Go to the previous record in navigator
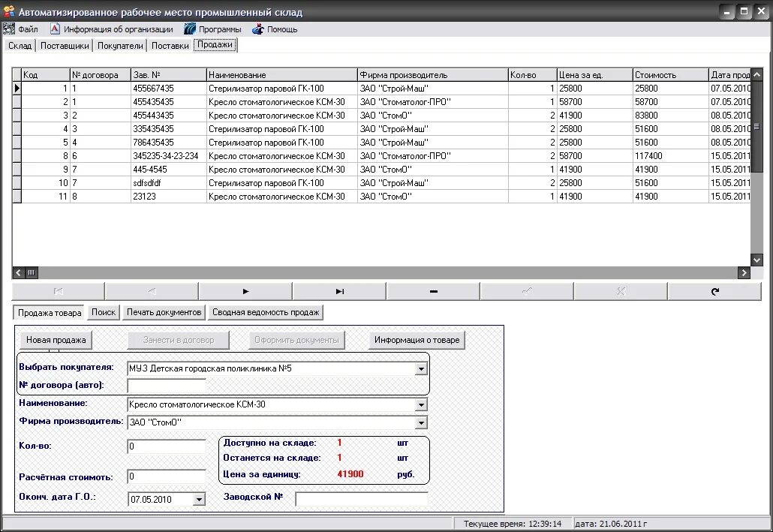The image size is (773, 532). [x=152, y=291]
